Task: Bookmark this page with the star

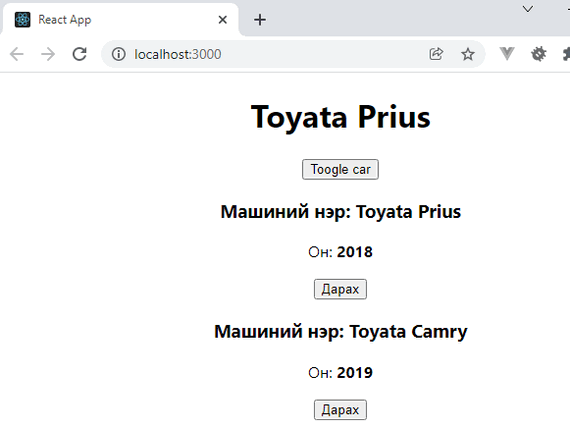Action: [468, 54]
